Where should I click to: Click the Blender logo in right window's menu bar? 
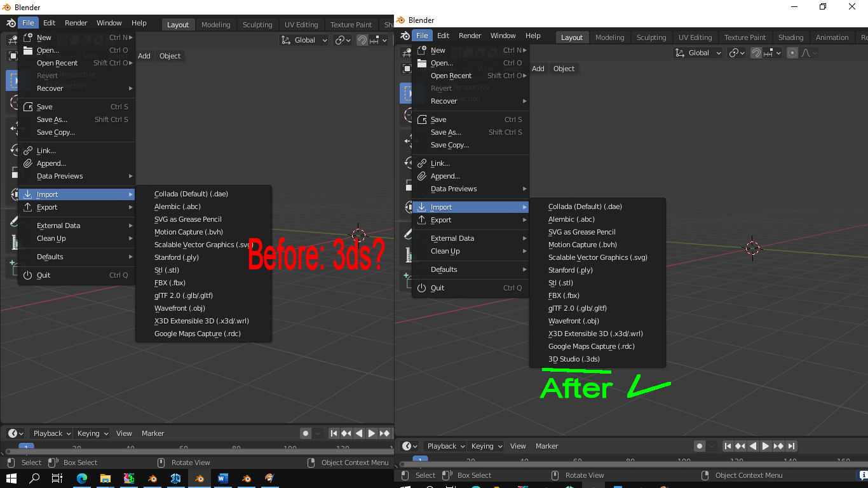coord(405,36)
